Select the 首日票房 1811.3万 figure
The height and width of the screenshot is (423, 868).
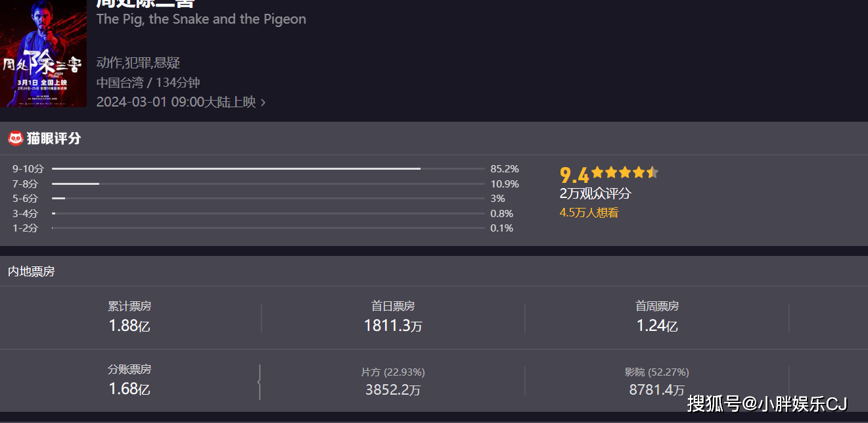[392, 325]
